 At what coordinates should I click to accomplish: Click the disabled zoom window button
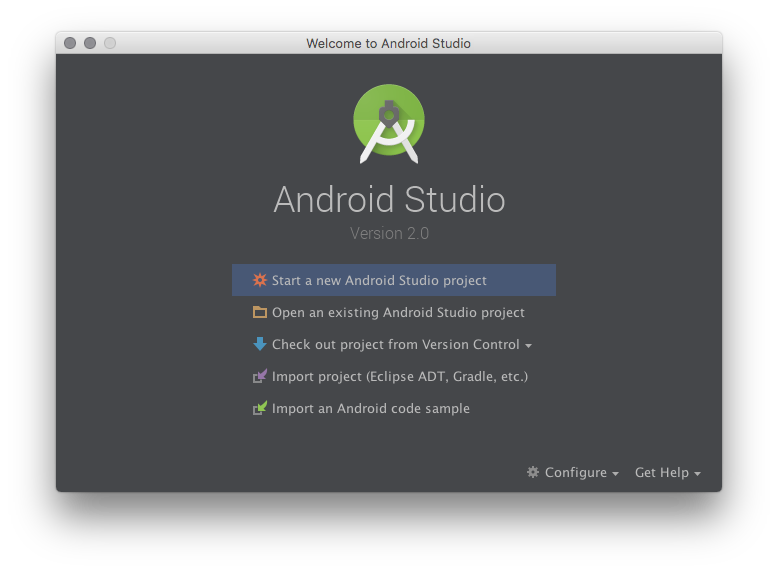click(110, 43)
